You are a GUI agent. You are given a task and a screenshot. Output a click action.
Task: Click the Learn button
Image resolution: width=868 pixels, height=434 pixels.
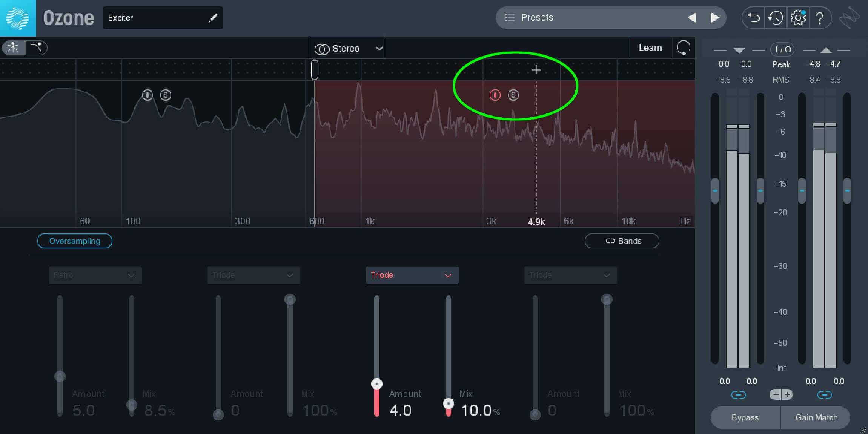tap(650, 48)
